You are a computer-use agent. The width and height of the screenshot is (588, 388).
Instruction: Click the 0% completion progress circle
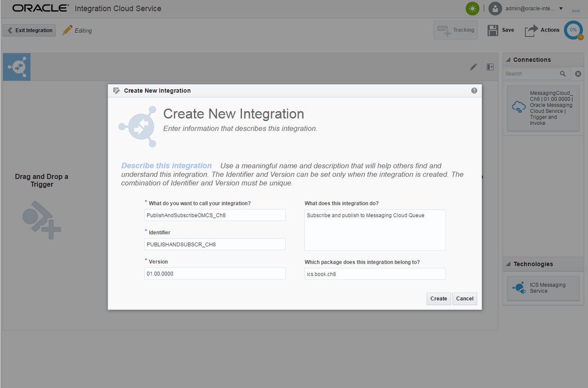573,30
